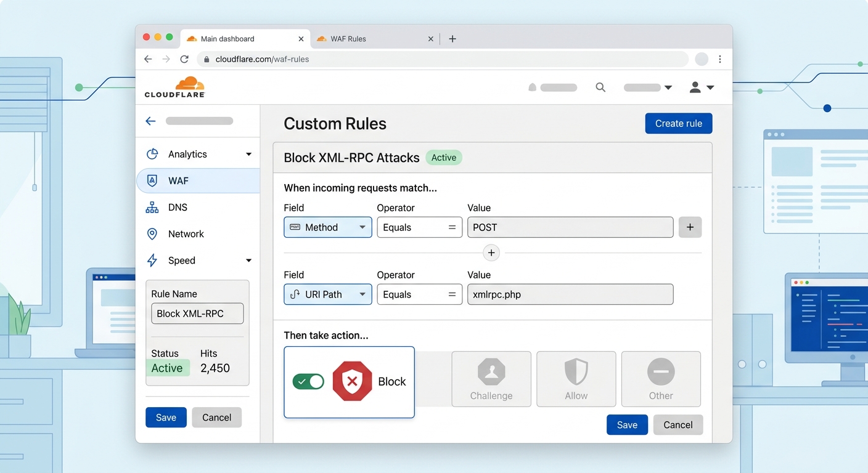This screenshot has width=868, height=473.
Task: Expand the Analytics menu arrow
Action: [249, 154]
